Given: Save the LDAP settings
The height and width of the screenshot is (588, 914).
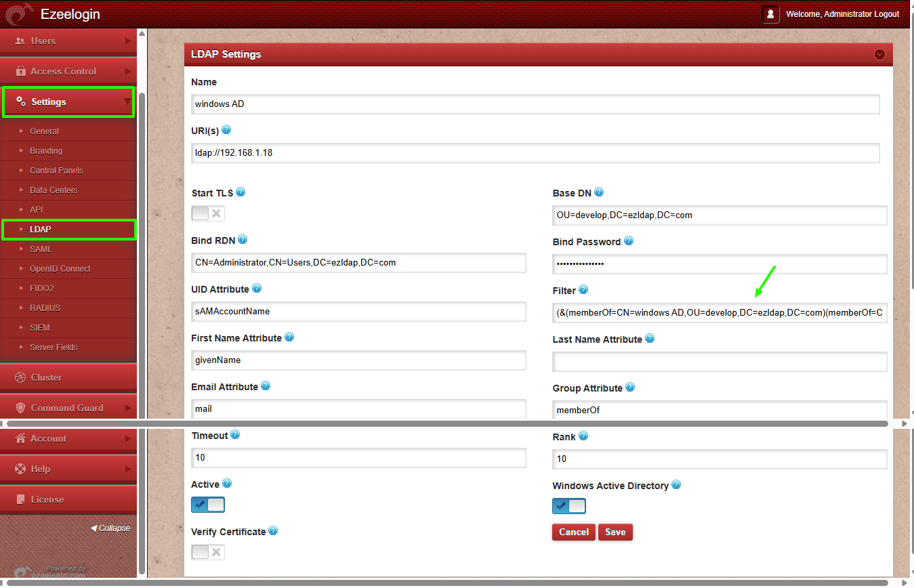Looking at the screenshot, I should click(615, 532).
